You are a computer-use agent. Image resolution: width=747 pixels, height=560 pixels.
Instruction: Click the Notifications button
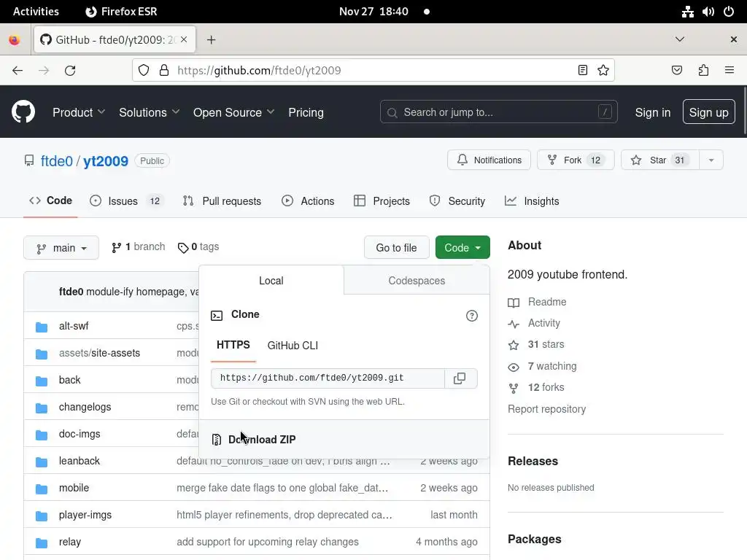pyautogui.click(x=489, y=160)
